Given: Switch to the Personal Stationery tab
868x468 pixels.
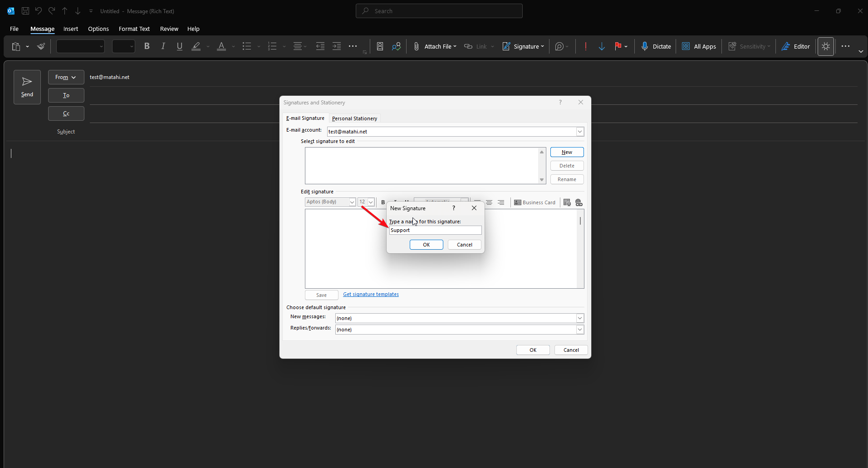Looking at the screenshot, I should click(354, 118).
